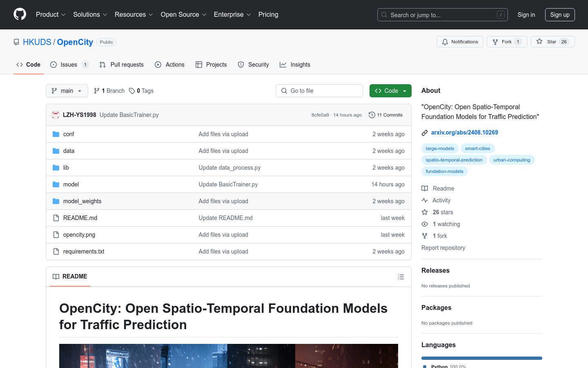Viewport: 588px width, 368px height.
Task: Open the README outline list icon
Action: coord(401,277)
